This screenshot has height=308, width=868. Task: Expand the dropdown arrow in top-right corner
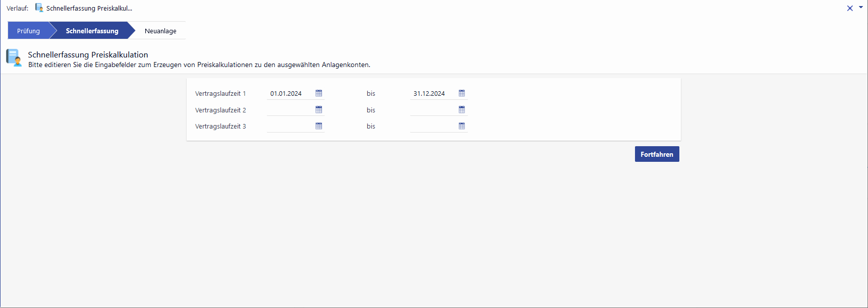(x=861, y=7)
